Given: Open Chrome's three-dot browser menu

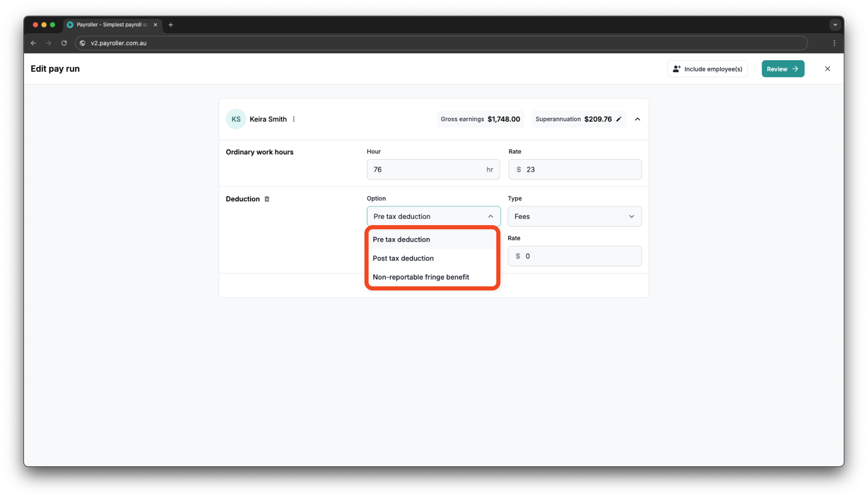Looking at the screenshot, I should pyautogui.click(x=835, y=43).
